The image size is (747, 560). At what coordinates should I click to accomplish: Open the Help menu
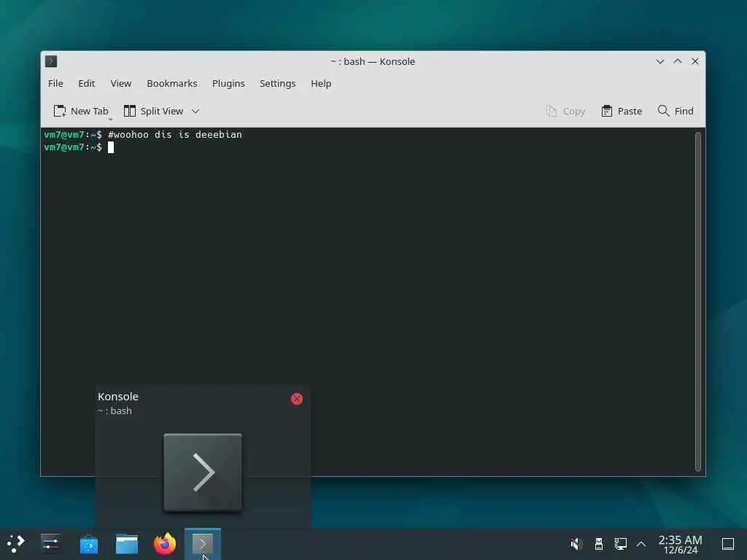click(321, 83)
